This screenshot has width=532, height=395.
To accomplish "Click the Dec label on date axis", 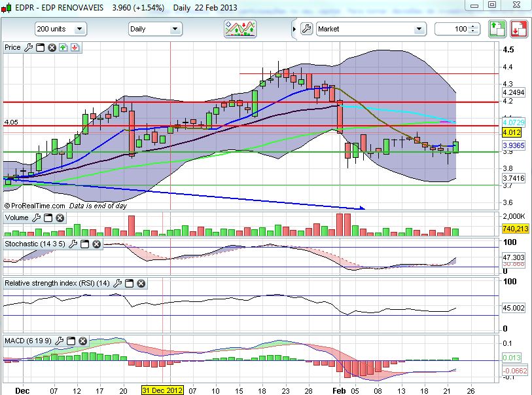I will click(22, 390).
